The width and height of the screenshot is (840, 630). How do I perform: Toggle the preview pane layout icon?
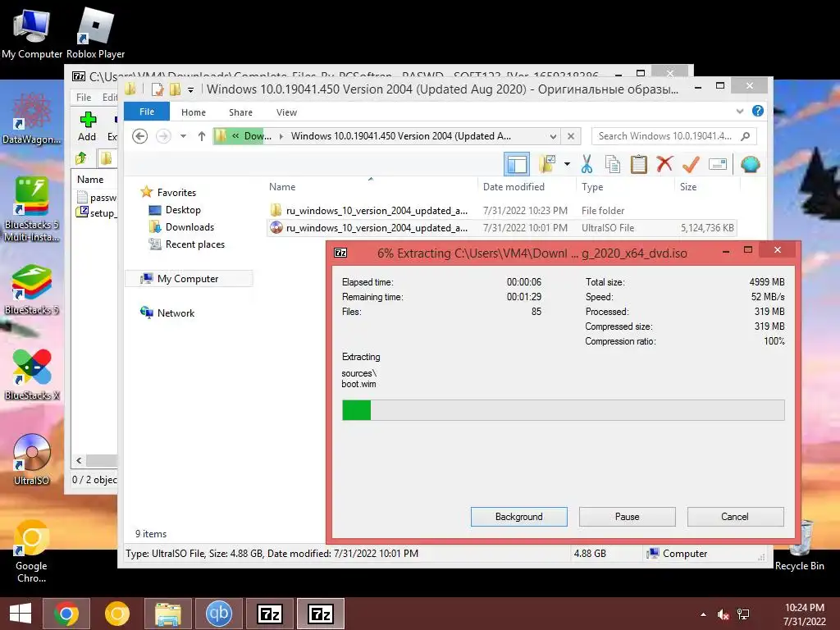click(x=517, y=164)
